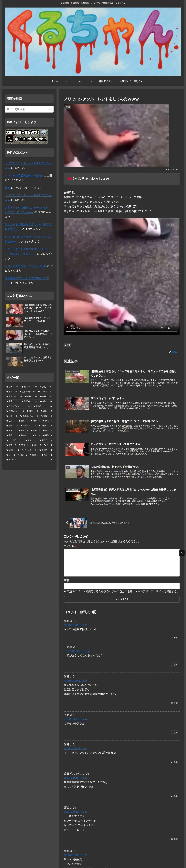Click the 名前 name input field
Screen dimensions: 186x868
pos(122,586)
